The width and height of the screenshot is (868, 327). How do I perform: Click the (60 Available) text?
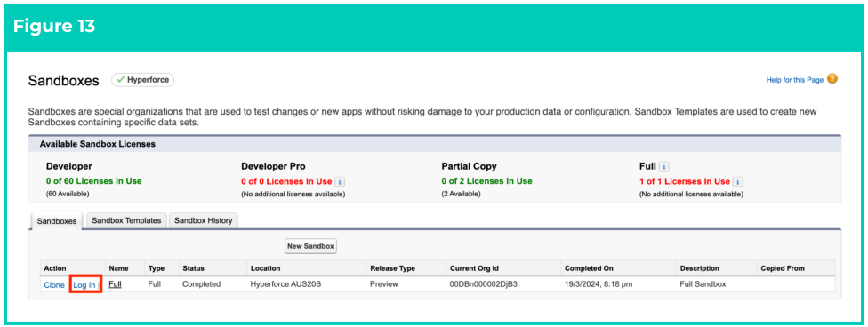click(x=68, y=194)
